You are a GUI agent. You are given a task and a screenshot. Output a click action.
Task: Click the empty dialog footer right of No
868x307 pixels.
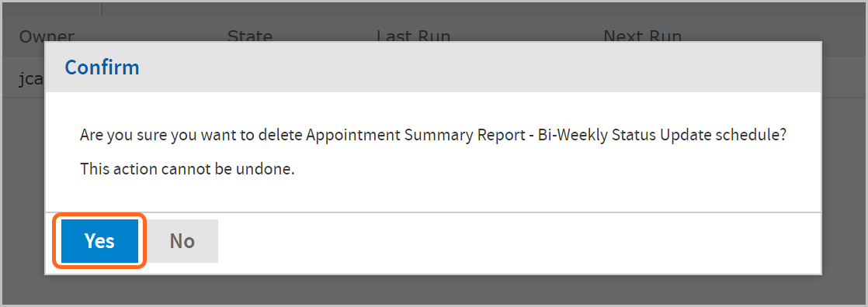pos(519,243)
